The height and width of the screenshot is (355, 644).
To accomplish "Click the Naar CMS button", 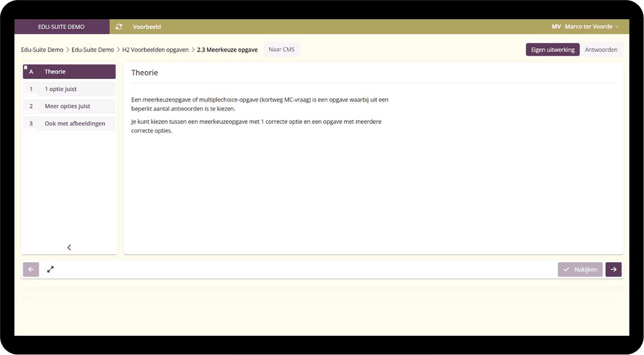I will 281,49.
